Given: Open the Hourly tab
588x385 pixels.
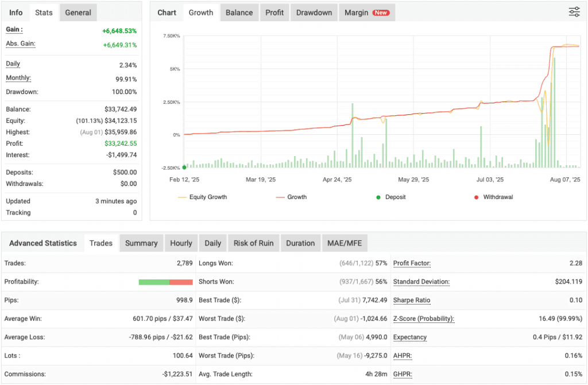Looking at the screenshot, I should (x=181, y=243).
